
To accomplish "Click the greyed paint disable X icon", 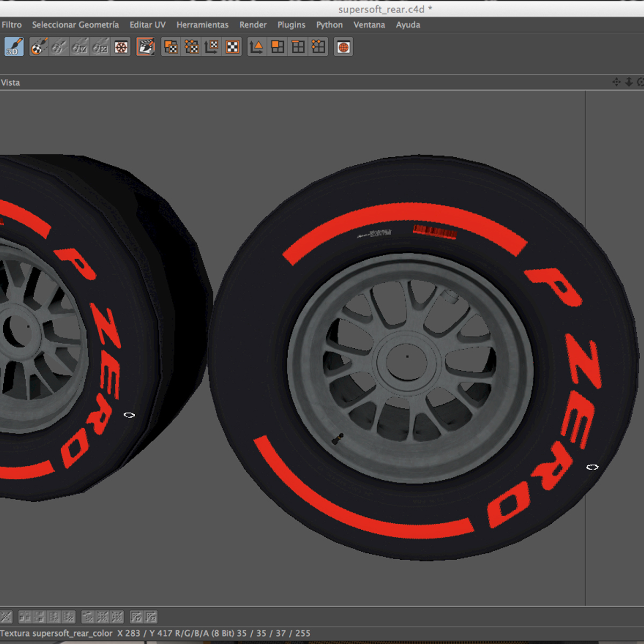I will coord(100,47).
